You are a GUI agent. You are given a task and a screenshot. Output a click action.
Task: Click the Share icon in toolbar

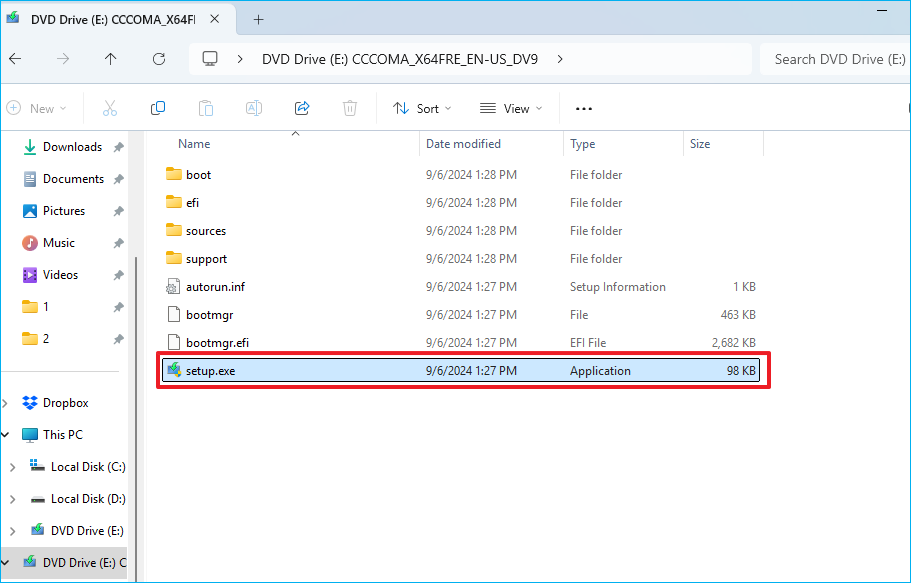pyautogui.click(x=302, y=108)
